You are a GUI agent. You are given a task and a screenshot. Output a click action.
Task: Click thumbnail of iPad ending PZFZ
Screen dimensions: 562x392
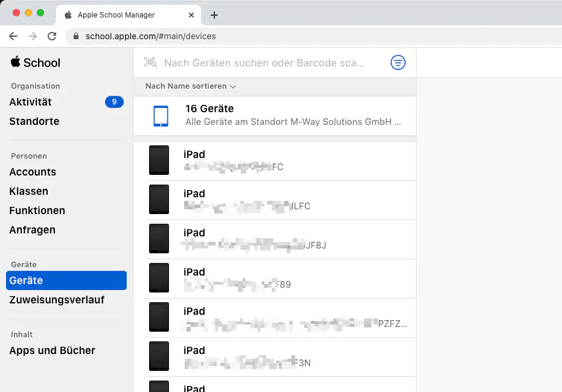(x=159, y=317)
